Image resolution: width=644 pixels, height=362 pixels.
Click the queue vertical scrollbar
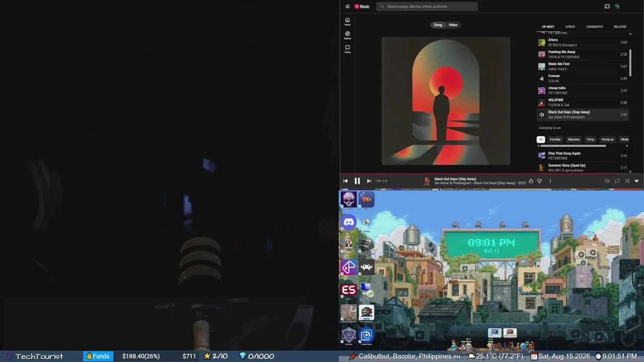click(630, 63)
